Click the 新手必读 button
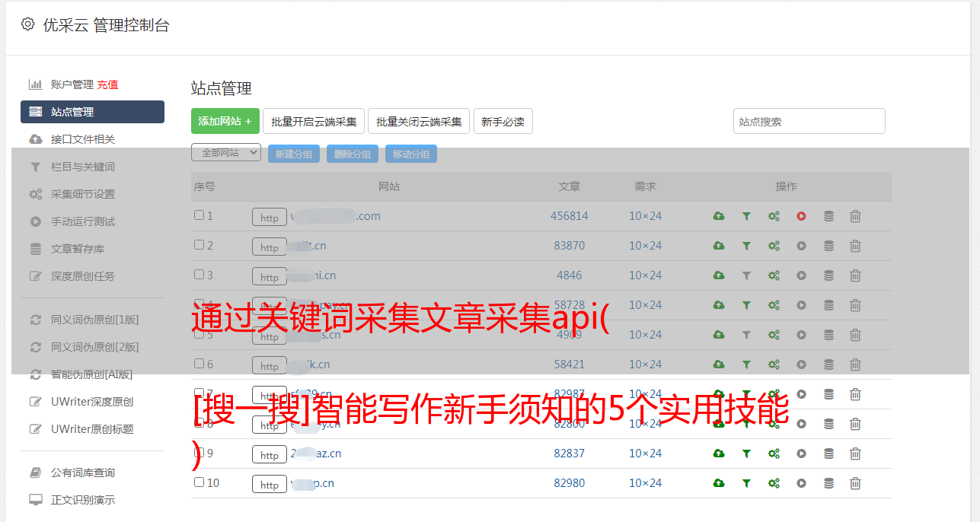 [503, 121]
